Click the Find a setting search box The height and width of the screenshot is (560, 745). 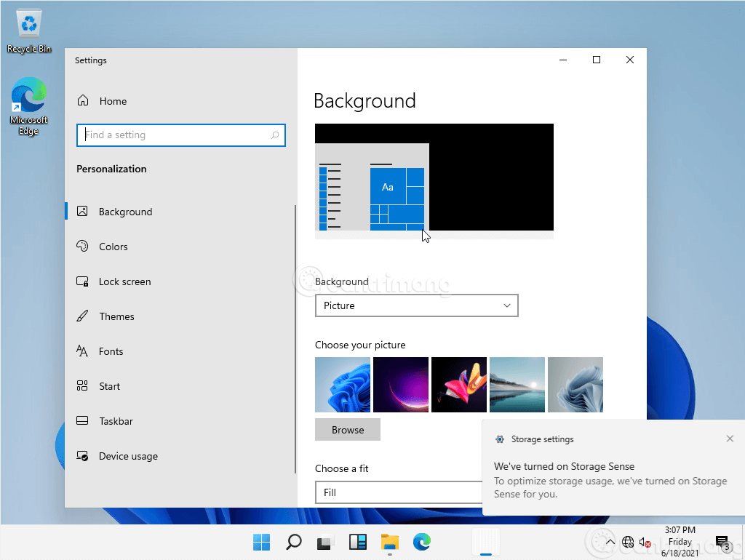(180, 135)
